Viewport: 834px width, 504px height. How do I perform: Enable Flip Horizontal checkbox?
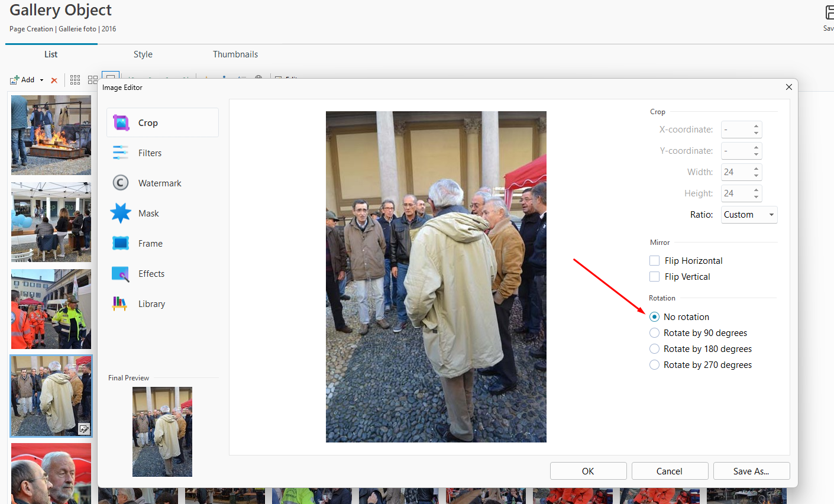point(655,261)
